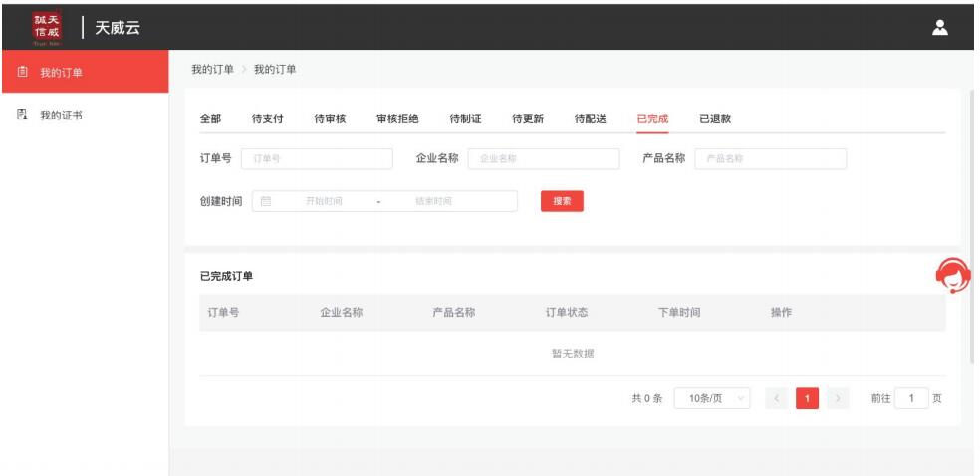Switch to the 待支付 tab
The height and width of the screenshot is (476, 980).
(x=267, y=119)
